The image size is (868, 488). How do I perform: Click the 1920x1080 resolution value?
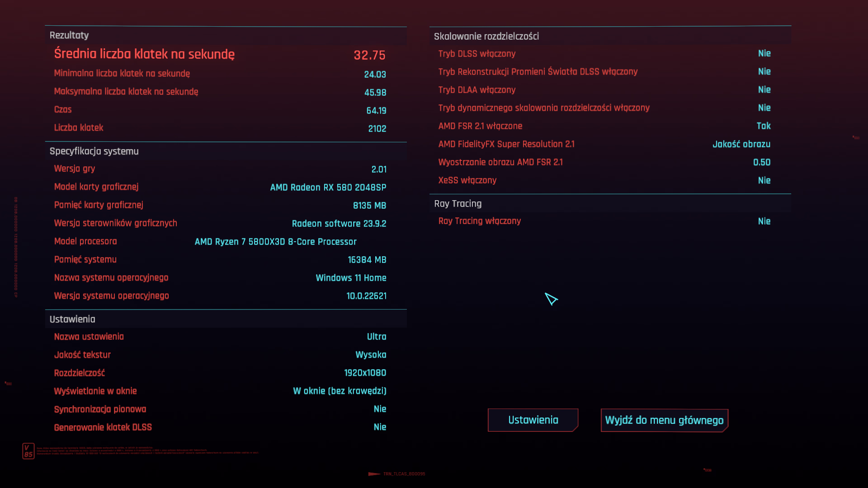[x=365, y=373]
